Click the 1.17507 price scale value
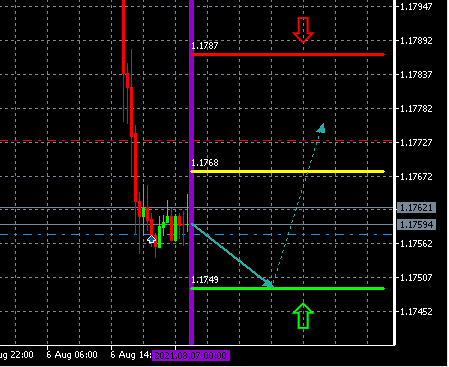Image resolution: width=449 pixels, height=367 pixels. pos(416,277)
